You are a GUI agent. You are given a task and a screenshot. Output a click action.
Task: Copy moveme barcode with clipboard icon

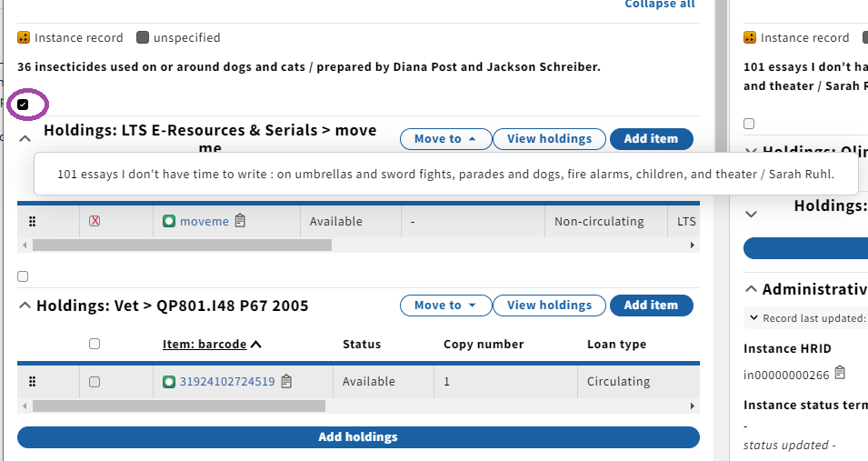(240, 221)
